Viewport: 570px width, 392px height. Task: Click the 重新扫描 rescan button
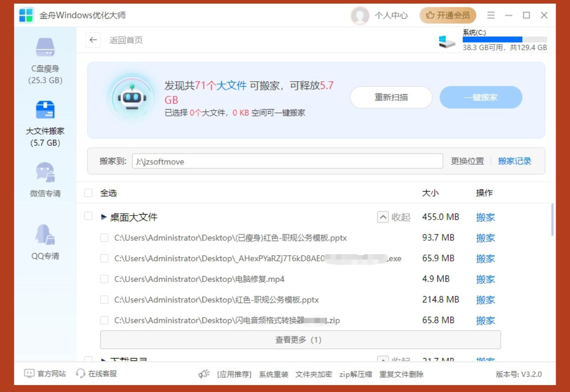pos(391,97)
